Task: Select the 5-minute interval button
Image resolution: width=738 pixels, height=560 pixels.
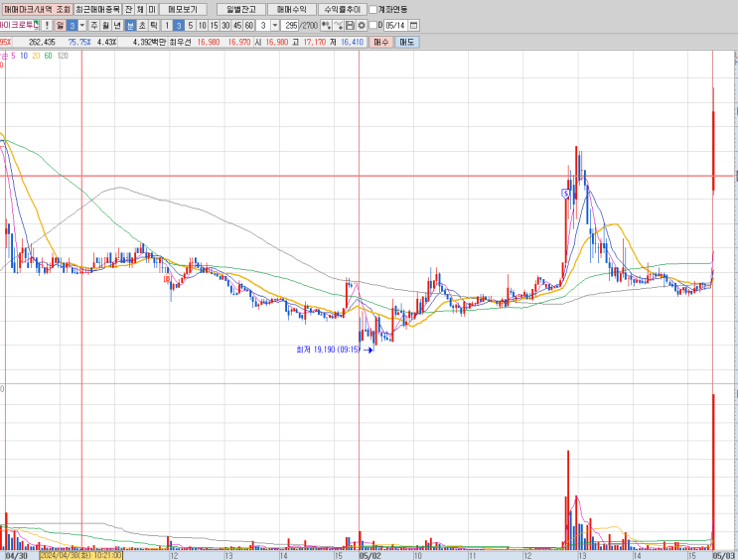Action: pos(190,25)
